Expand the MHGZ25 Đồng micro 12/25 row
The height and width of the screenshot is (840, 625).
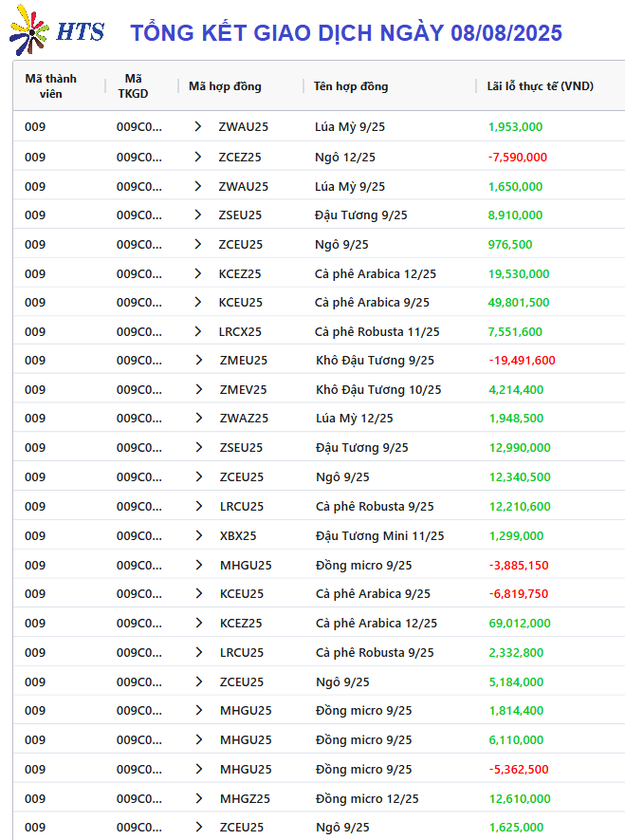(199, 799)
